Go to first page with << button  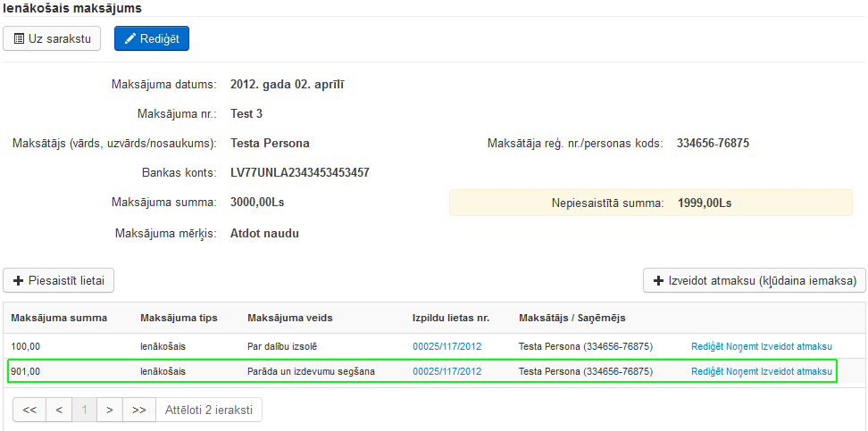29,410
